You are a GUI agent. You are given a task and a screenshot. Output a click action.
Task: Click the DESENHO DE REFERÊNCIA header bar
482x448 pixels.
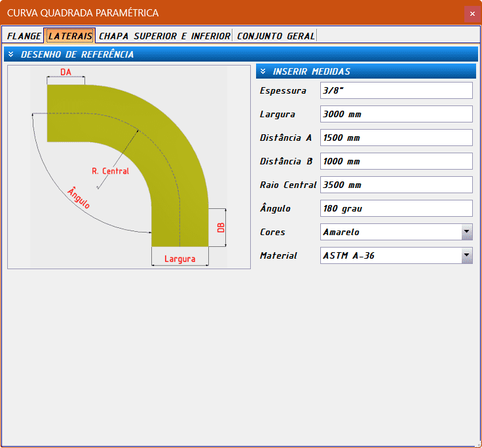pyautogui.click(x=241, y=54)
